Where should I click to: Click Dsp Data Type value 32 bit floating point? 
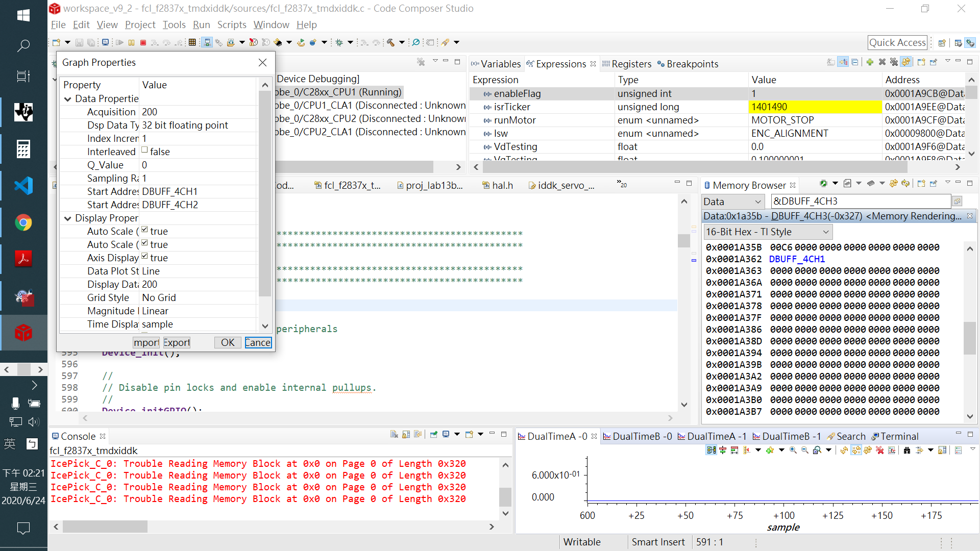point(185,125)
